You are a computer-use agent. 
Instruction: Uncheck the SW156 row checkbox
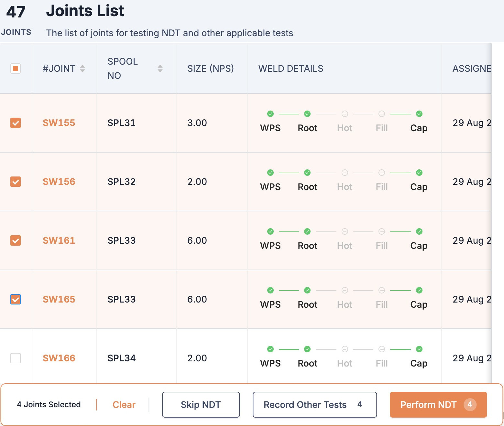pos(16,182)
